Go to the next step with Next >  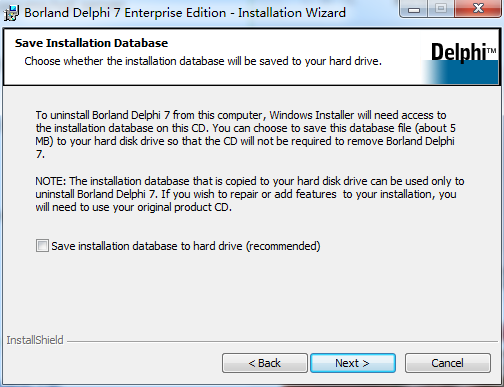coord(353,363)
